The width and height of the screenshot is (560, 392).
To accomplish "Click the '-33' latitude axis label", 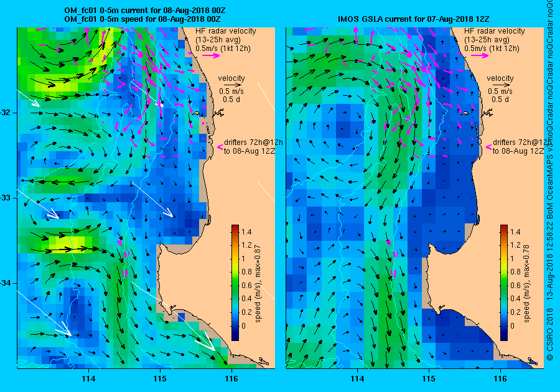I will tap(6, 198).
